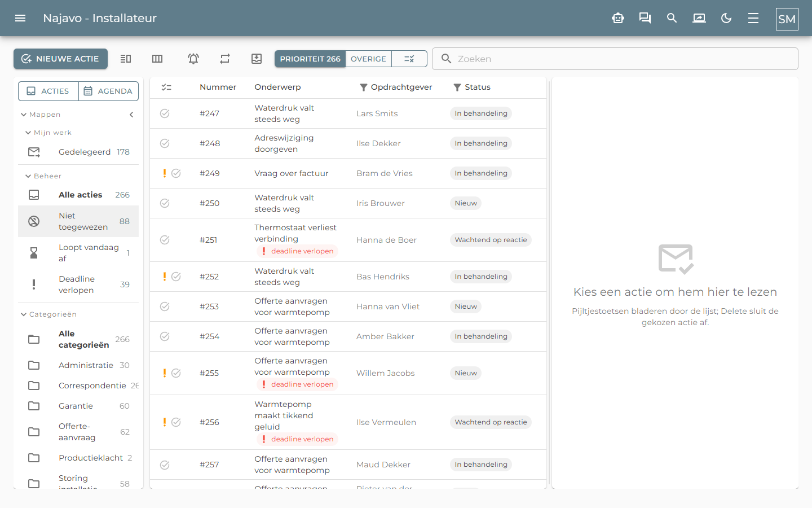Open the Deadline verlopen folder
Screen dimensions: 812x508
78,284
